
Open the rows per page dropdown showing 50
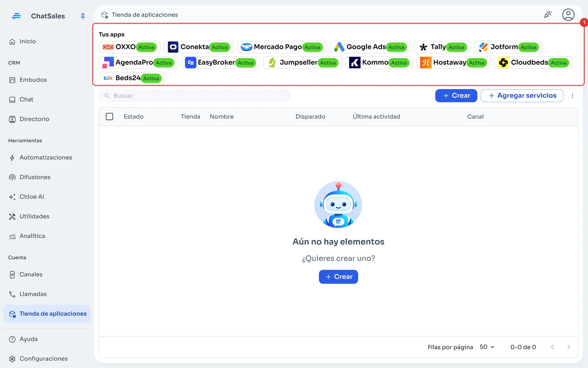[487, 347]
